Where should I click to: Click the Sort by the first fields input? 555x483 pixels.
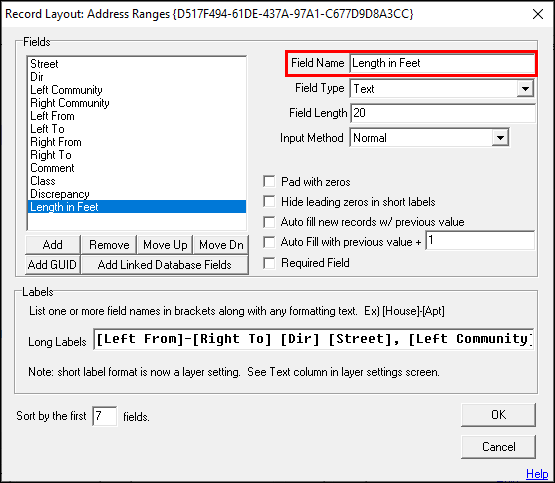tap(104, 416)
